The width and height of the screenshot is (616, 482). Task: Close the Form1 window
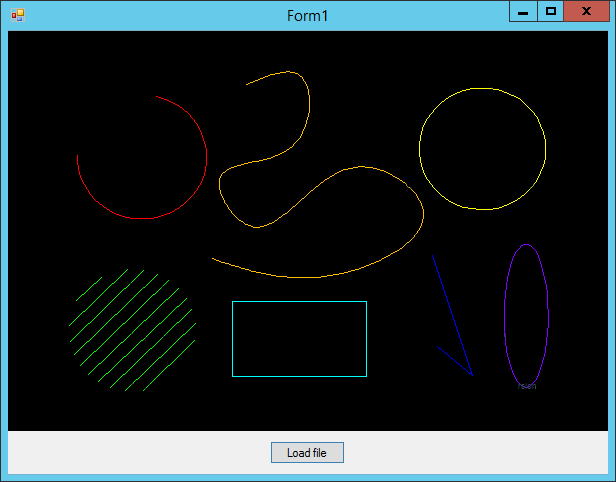point(586,11)
